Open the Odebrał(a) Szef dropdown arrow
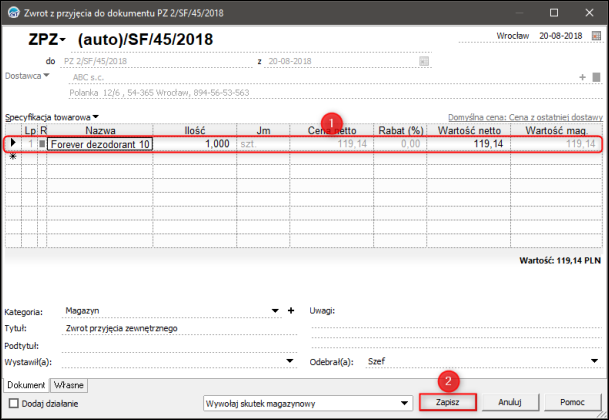 tap(594, 361)
